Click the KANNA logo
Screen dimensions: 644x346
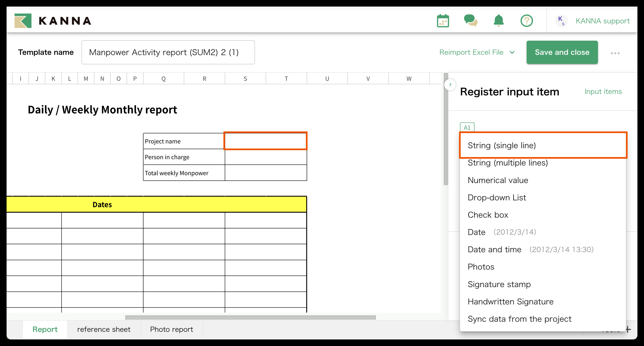53,21
